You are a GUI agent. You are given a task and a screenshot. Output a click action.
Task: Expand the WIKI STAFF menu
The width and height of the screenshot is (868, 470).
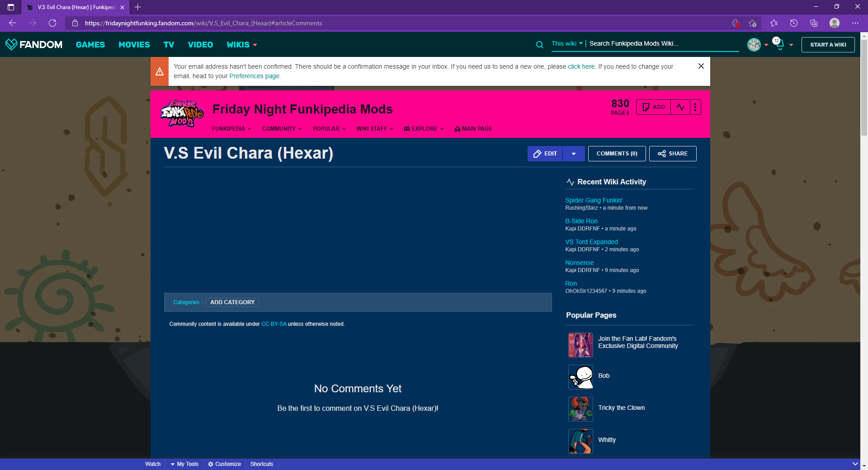(x=375, y=129)
